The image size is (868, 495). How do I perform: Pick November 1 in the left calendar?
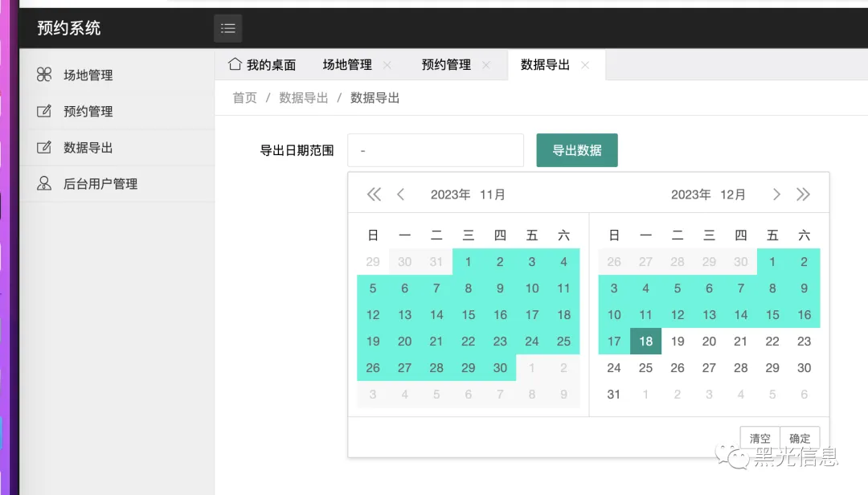coord(469,261)
